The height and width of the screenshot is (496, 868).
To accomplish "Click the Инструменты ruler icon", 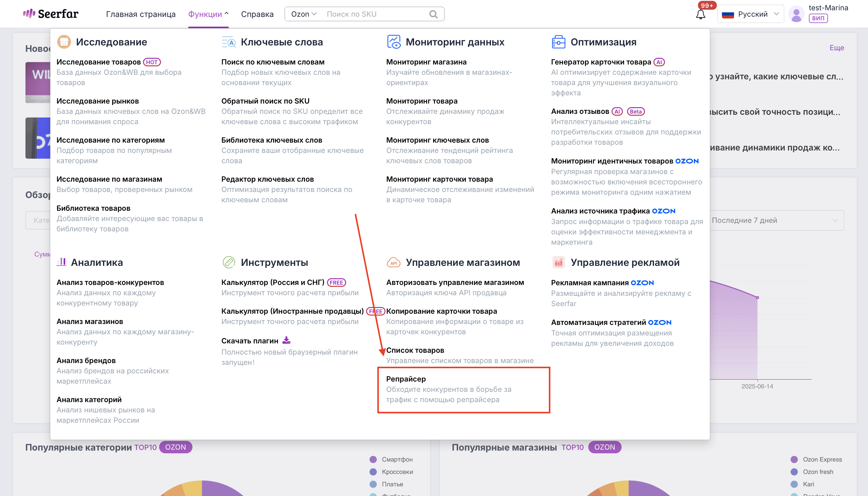I will [x=229, y=262].
